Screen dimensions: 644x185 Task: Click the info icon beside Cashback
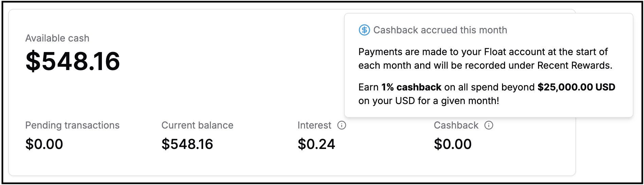click(x=489, y=125)
